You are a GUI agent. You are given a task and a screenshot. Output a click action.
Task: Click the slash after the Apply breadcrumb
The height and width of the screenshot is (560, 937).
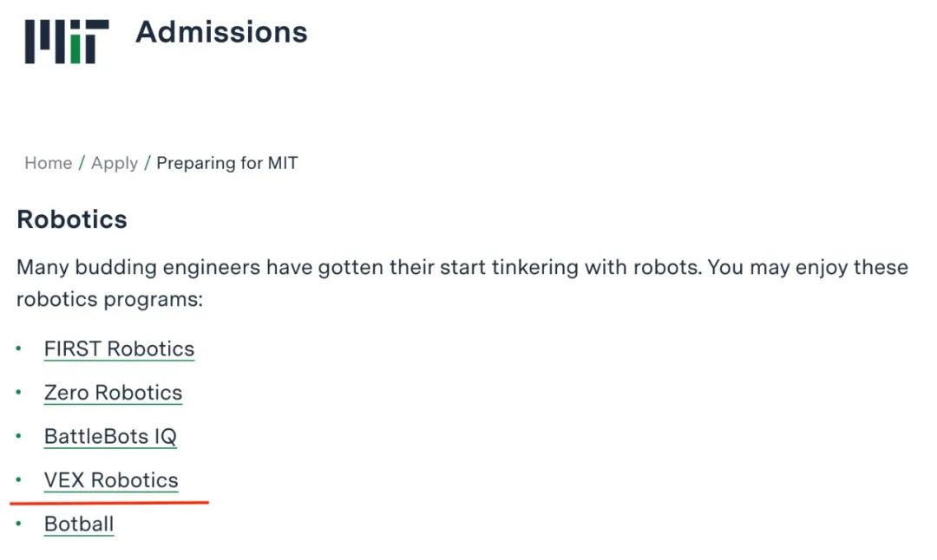click(x=147, y=163)
